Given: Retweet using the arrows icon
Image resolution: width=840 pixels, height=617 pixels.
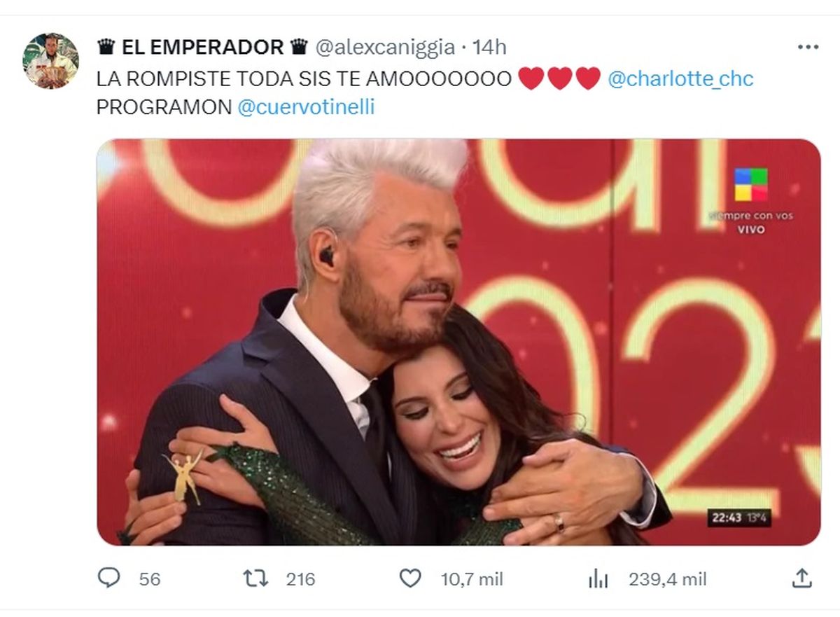Looking at the screenshot, I should click(x=255, y=578).
